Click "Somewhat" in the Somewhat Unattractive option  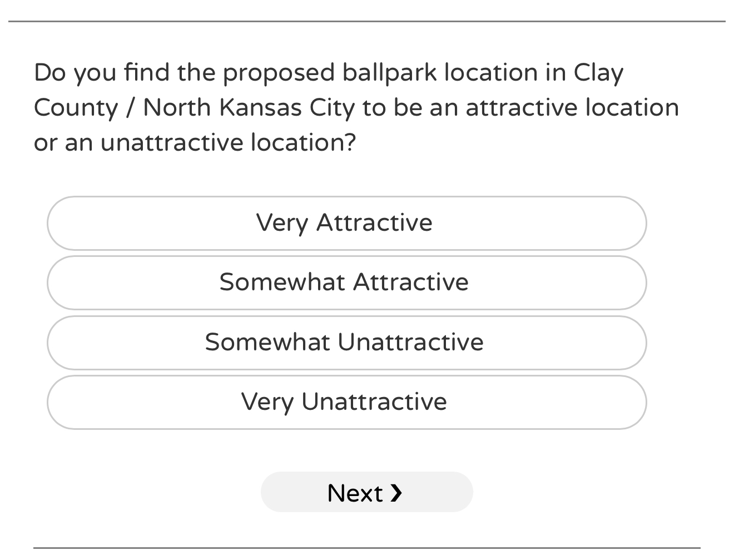[x=267, y=343]
